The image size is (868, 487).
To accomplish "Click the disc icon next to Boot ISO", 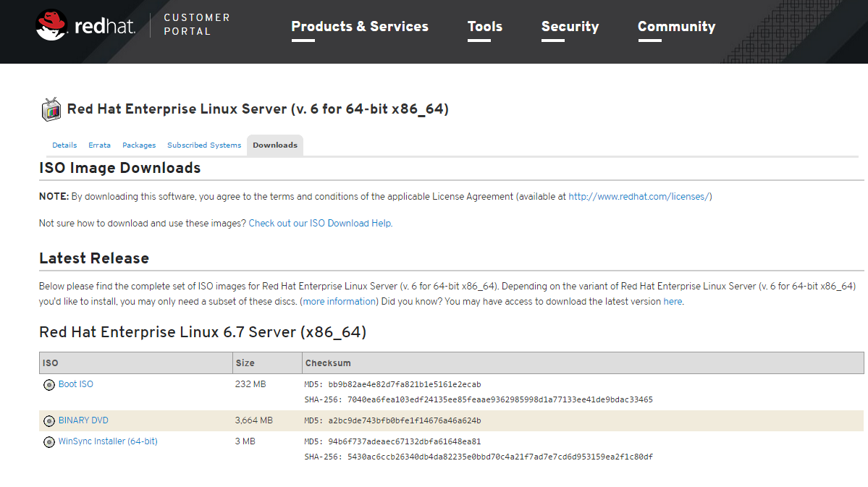I will [49, 385].
